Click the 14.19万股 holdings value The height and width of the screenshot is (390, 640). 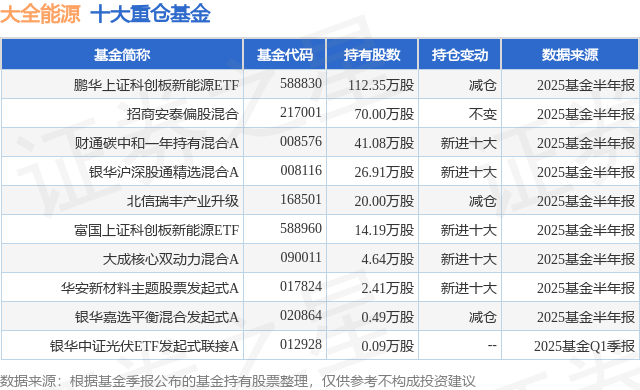(384, 230)
